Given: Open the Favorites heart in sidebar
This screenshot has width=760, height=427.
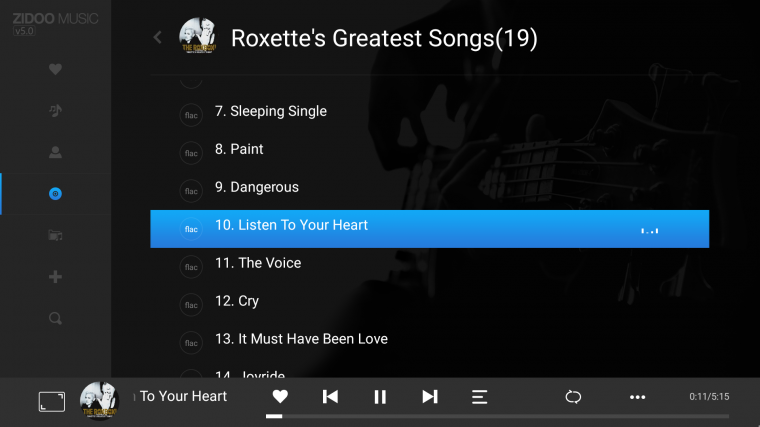Looking at the screenshot, I should click(x=55, y=69).
